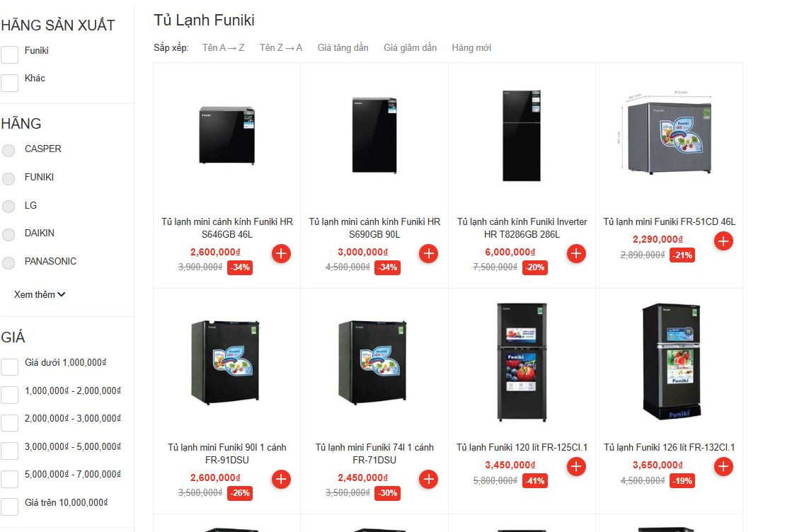Add Funiki HR S646GB 46L to cart
This screenshot has height=532, width=809.
281,254
